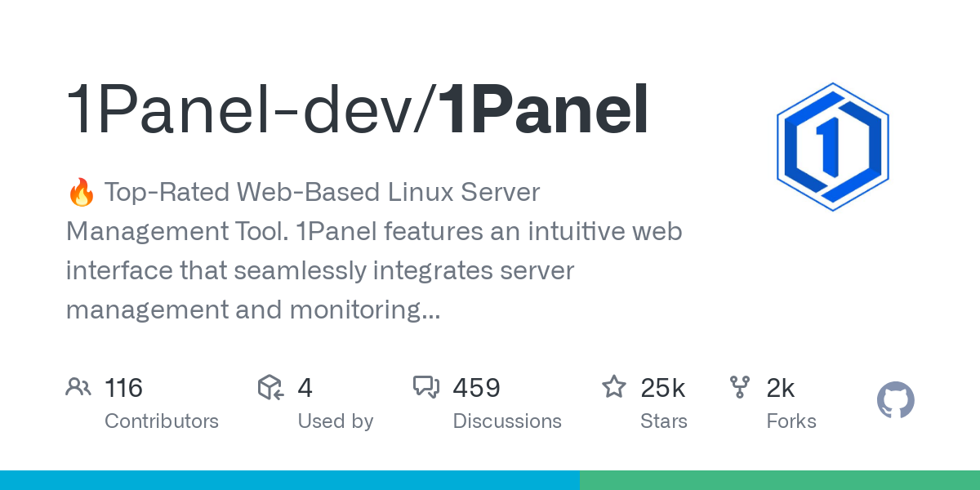Viewport: 980px width, 490px height.
Task: Click the Contributors people icon
Action: point(78,387)
